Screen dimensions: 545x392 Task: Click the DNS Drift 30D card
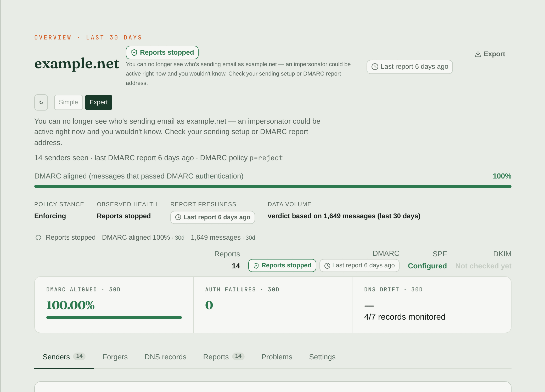(432, 305)
